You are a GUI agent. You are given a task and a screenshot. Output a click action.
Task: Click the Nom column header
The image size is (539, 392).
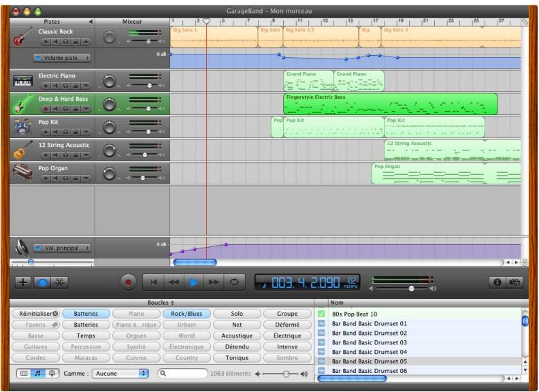pos(424,303)
